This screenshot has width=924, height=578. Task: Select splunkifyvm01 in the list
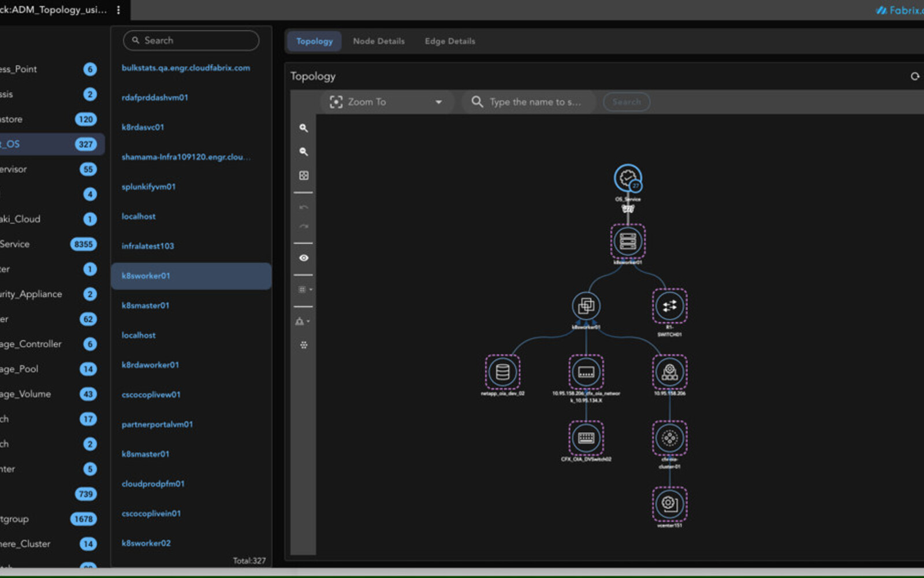[x=148, y=187]
